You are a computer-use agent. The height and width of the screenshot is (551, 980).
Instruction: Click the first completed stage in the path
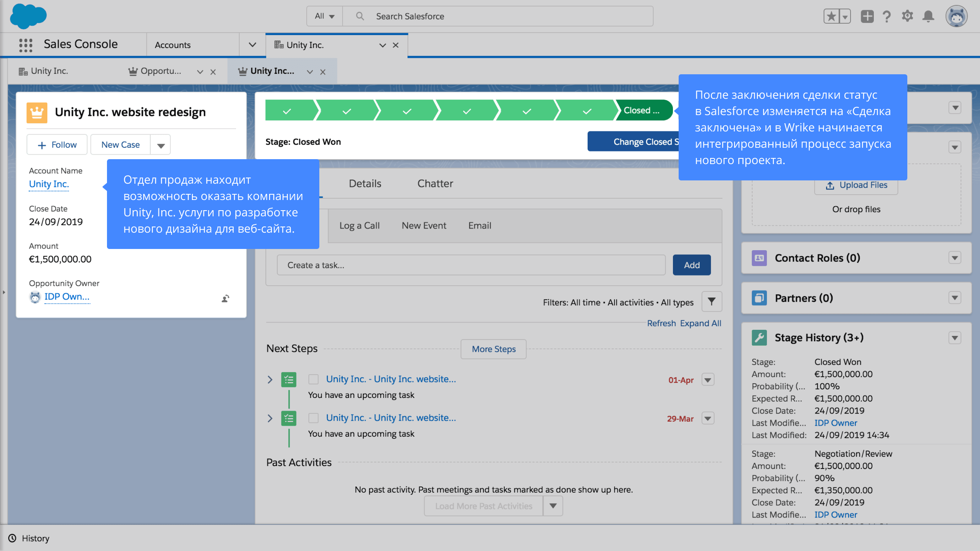291,111
